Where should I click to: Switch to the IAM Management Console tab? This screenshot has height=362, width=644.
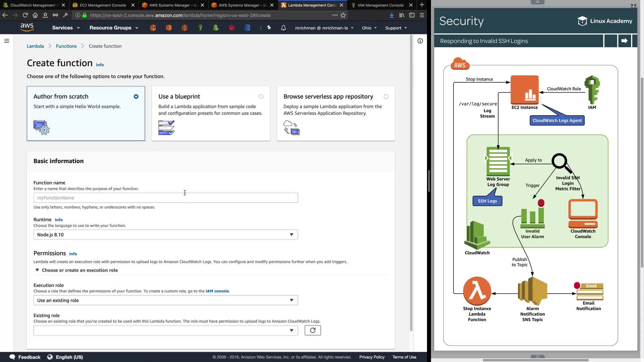tap(380, 5)
